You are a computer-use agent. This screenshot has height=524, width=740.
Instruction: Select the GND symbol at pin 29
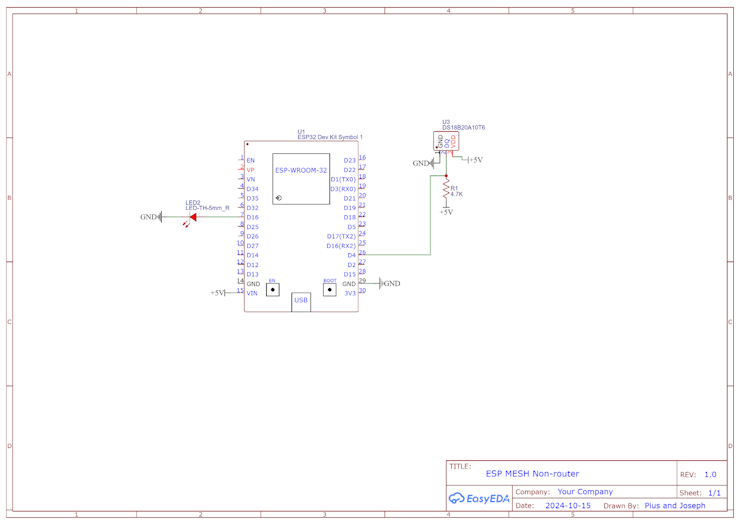(390, 283)
